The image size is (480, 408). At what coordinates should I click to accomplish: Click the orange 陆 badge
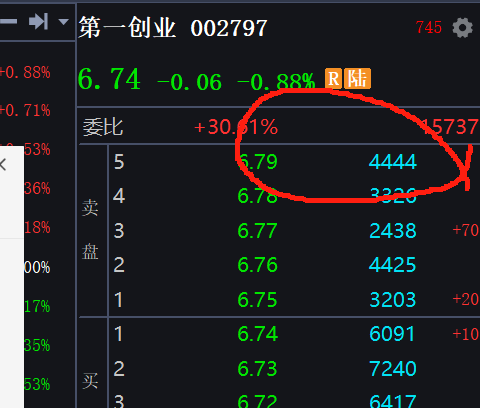click(x=357, y=79)
